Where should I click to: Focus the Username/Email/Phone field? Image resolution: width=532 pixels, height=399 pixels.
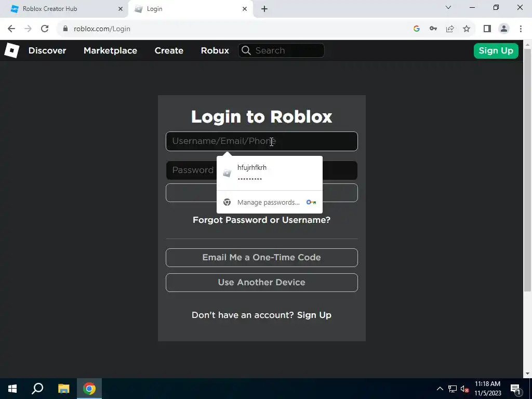coord(262,141)
